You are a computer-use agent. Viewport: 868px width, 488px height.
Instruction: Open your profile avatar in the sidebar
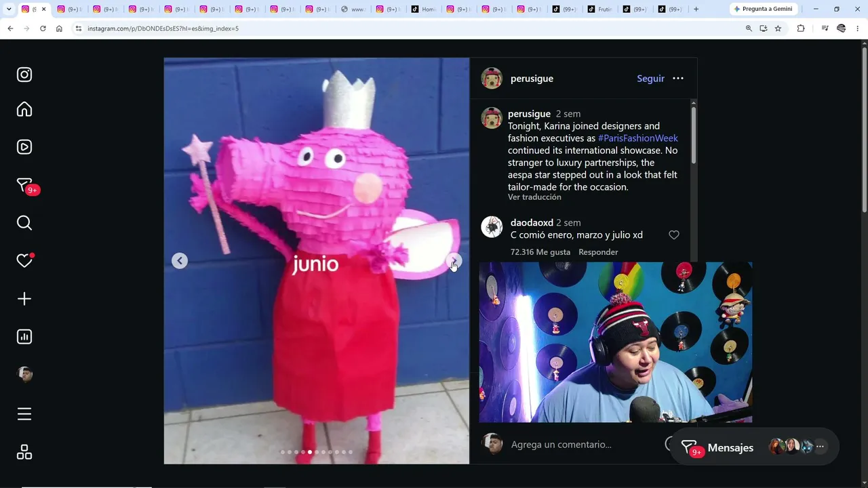click(24, 375)
